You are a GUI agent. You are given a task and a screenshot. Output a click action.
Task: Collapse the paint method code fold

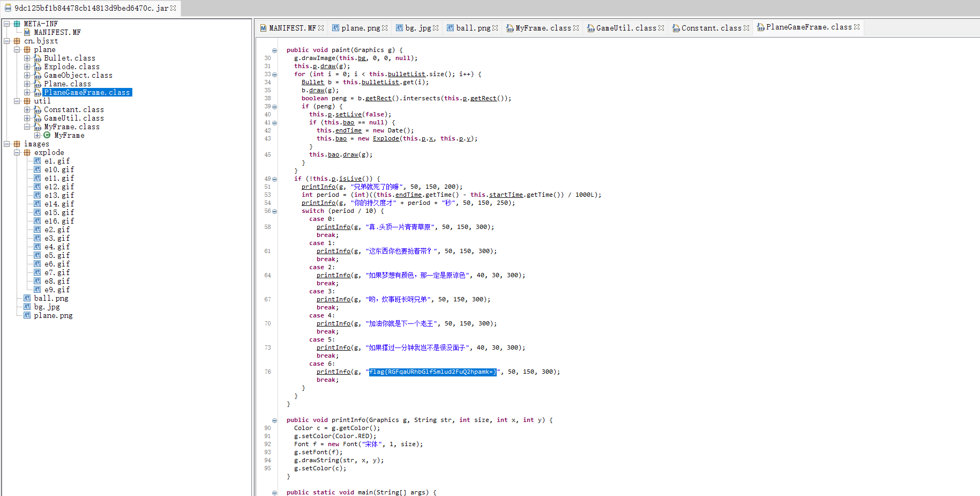[274, 50]
